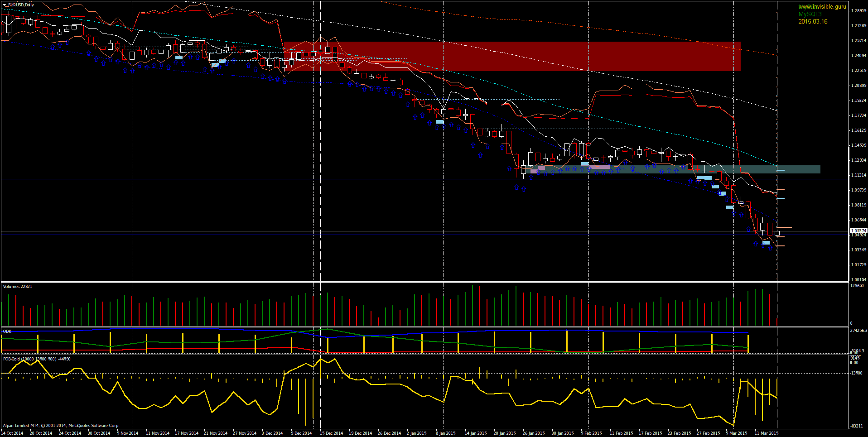Click the 2 Jan 2015 date label
868x437 pixels.
(x=417, y=433)
